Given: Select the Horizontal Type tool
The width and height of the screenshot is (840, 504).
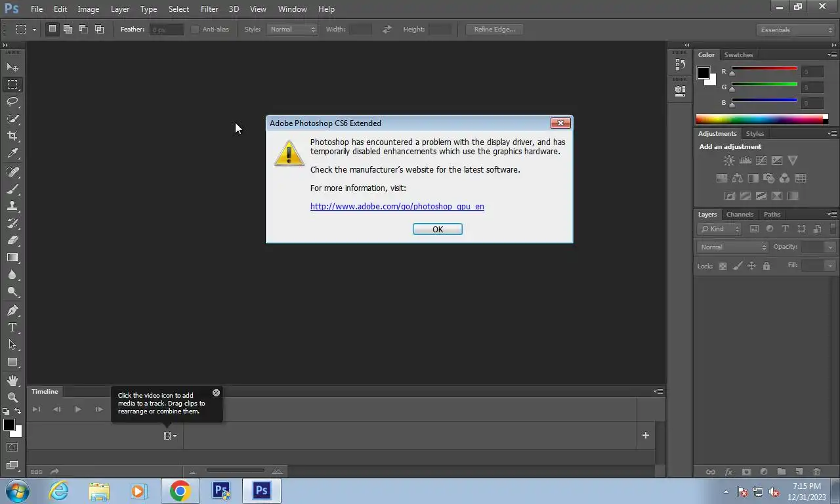Looking at the screenshot, I should coord(12,327).
